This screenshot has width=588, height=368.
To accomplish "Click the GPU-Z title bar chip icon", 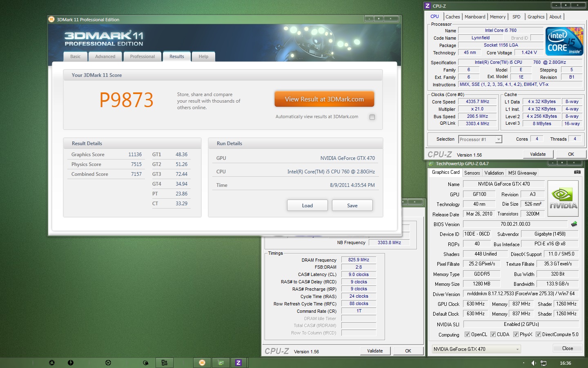I will [x=431, y=164].
